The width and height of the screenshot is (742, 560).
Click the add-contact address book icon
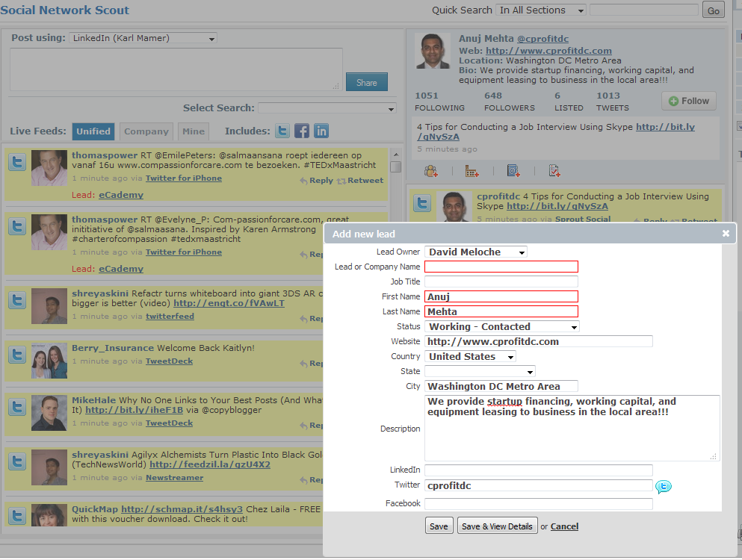click(x=513, y=171)
